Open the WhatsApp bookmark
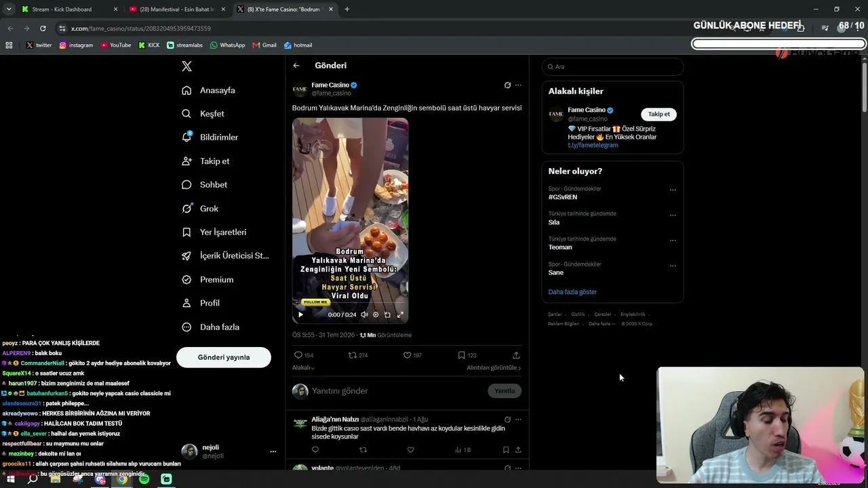 click(x=227, y=45)
